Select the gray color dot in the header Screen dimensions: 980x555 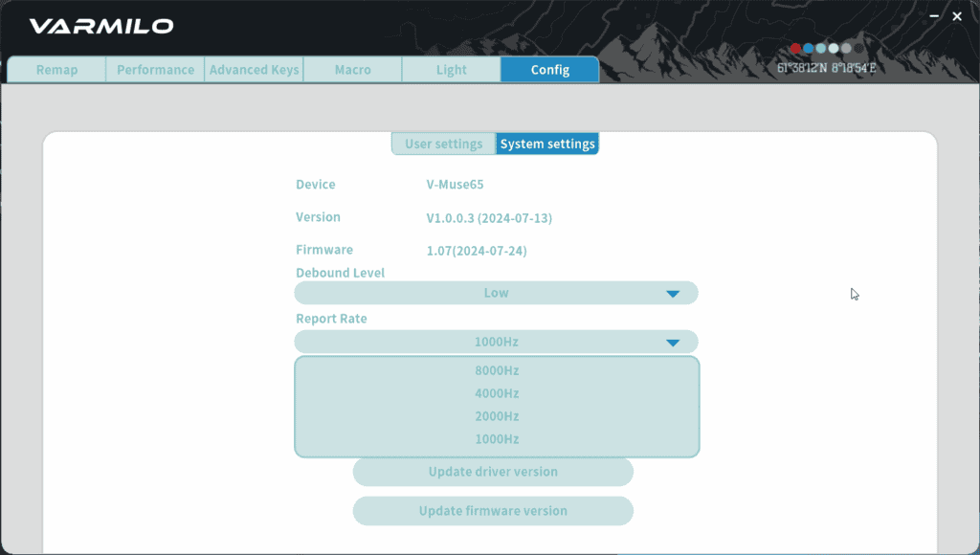(846, 48)
